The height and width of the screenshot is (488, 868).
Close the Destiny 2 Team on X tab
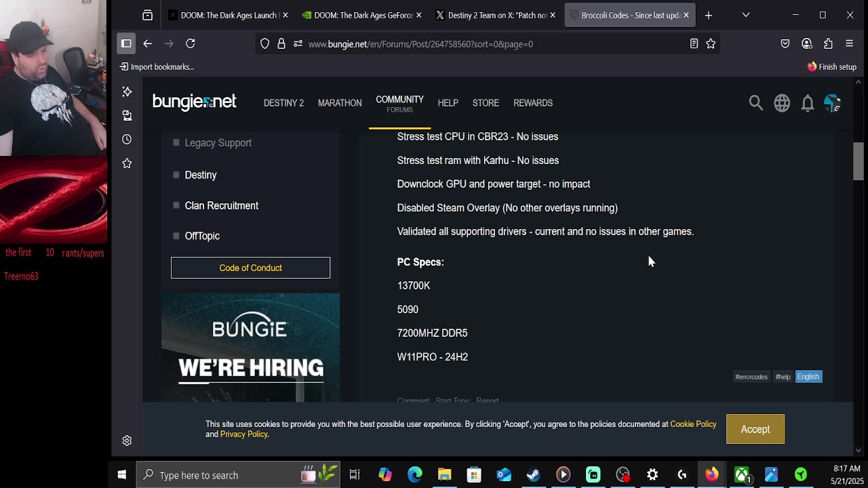pyautogui.click(x=553, y=15)
